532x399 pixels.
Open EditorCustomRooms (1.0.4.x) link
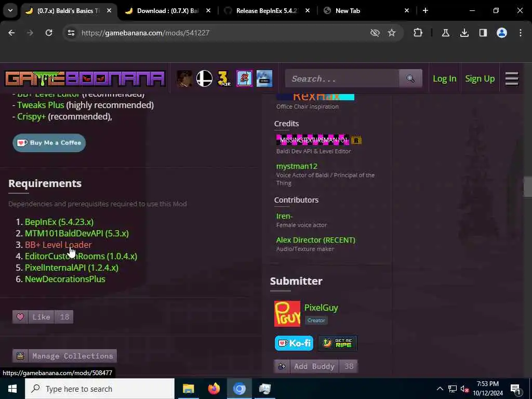[x=81, y=256]
